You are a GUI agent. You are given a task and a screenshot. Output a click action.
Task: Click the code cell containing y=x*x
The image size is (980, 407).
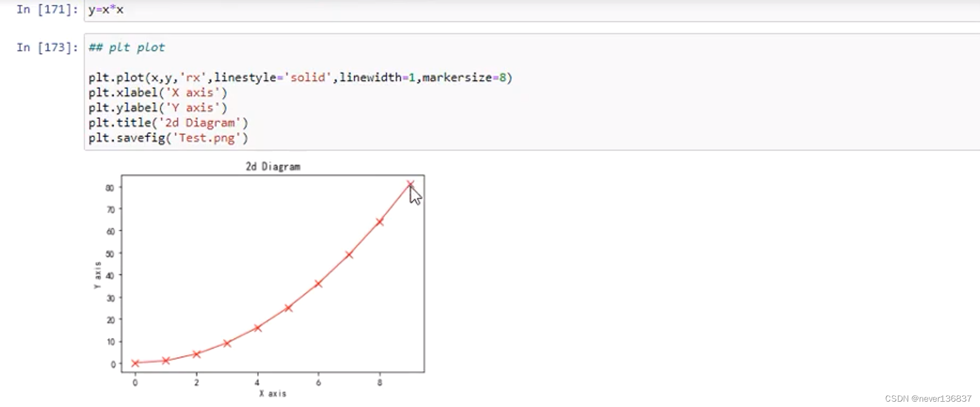point(532,10)
